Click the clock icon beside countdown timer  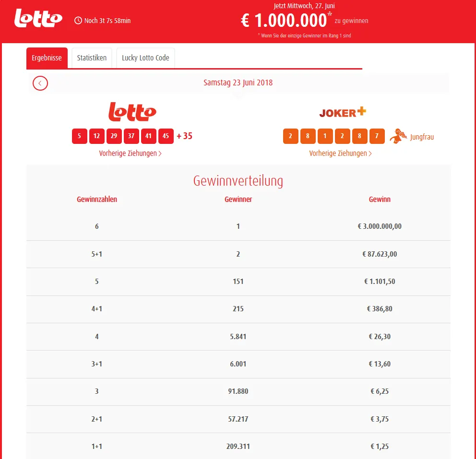[x=78, y=21]
